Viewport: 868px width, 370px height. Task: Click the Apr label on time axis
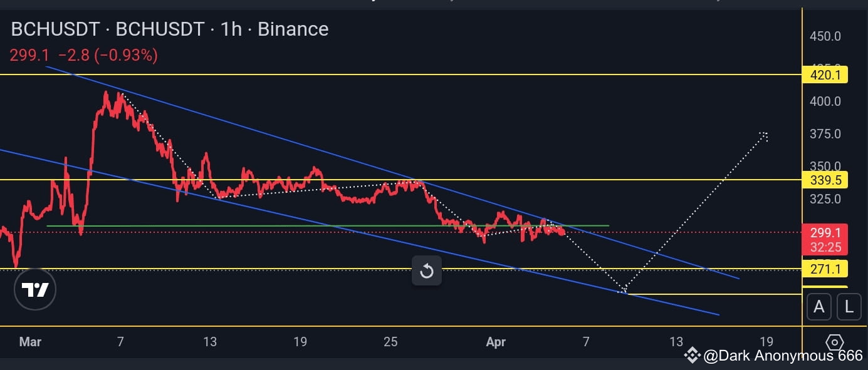click(496, 342)
